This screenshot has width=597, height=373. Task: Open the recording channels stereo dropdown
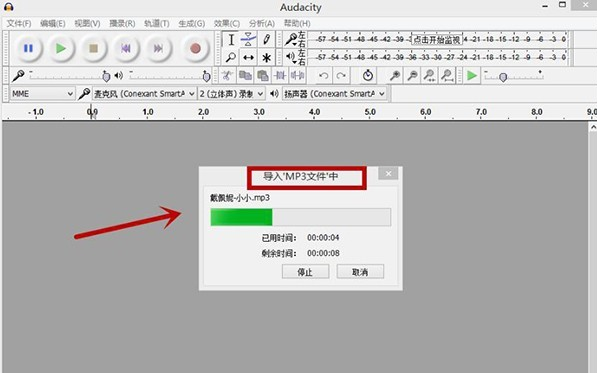231,94
